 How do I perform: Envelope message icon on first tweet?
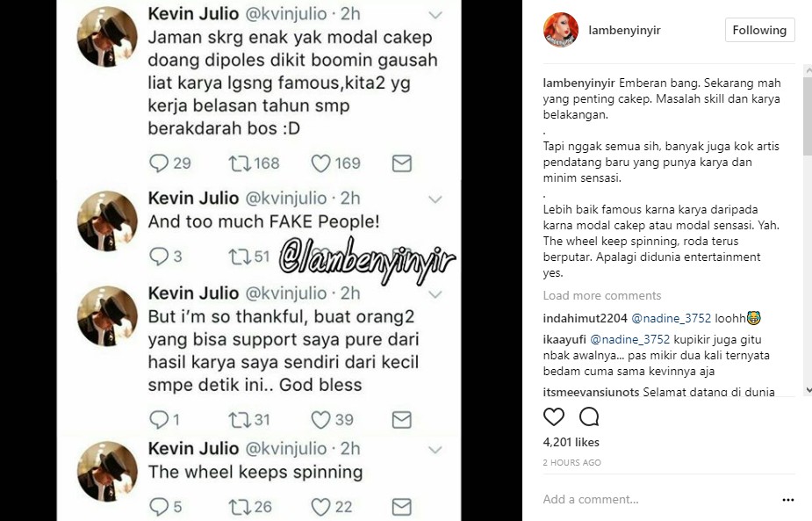402,163
